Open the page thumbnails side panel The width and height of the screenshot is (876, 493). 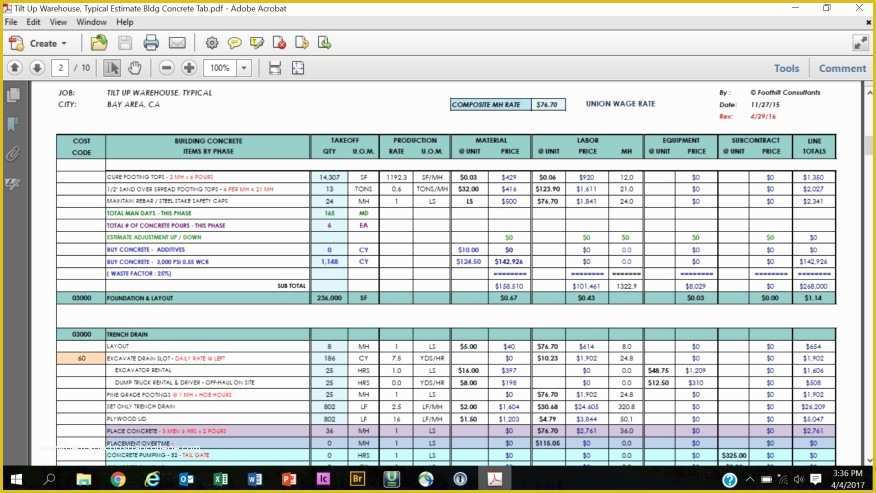13,95
